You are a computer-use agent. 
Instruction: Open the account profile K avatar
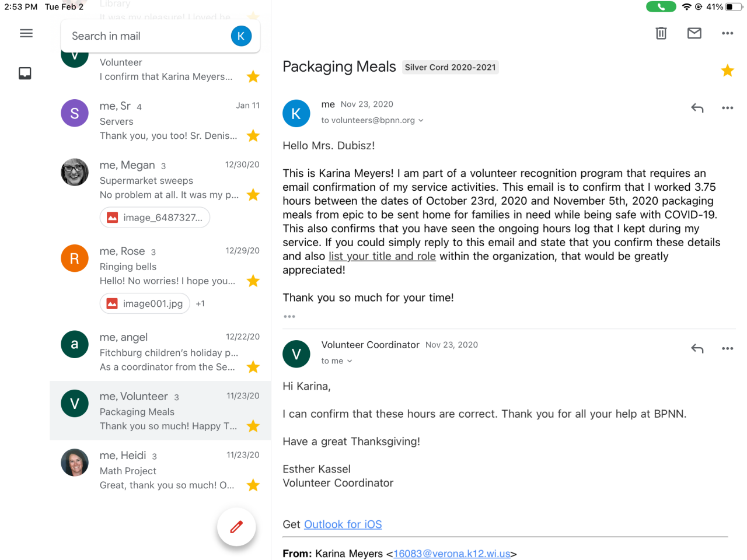(x=241, y=36)
